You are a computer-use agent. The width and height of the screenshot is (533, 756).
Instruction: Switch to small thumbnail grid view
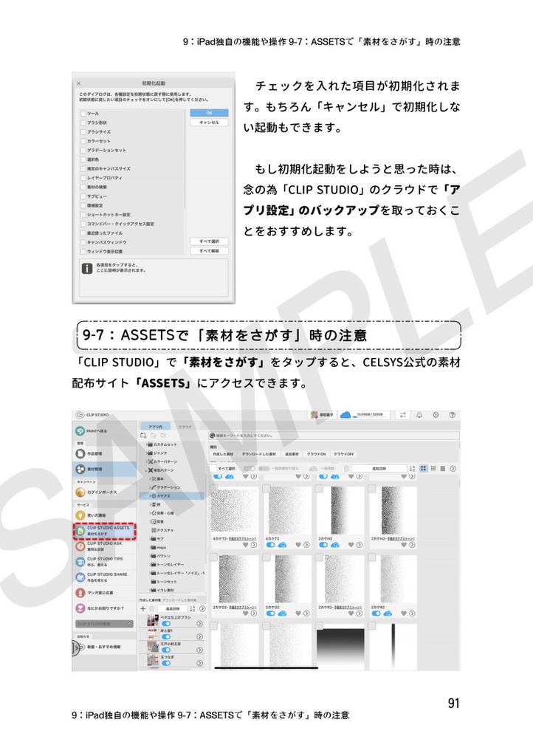[x=433, y=468]
